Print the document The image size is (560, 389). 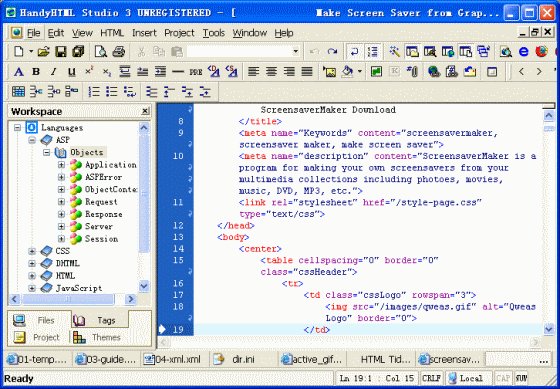click(x=119, y=52)
